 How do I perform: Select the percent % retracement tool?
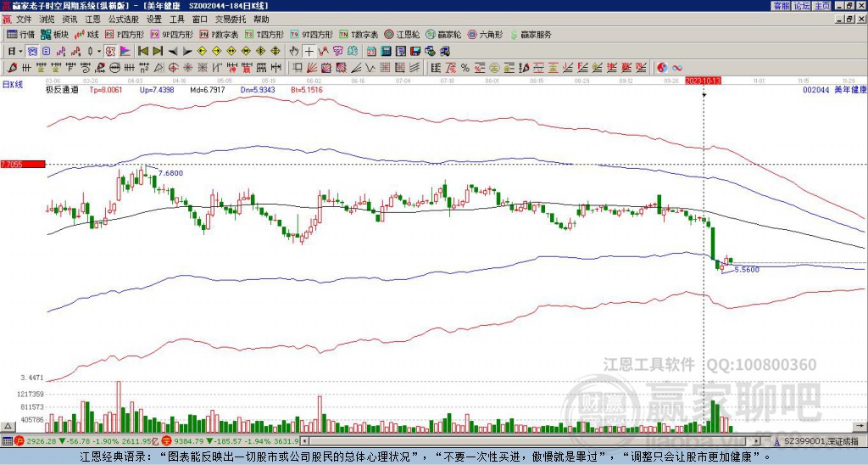pyautogui.click(x=465, y=68)
